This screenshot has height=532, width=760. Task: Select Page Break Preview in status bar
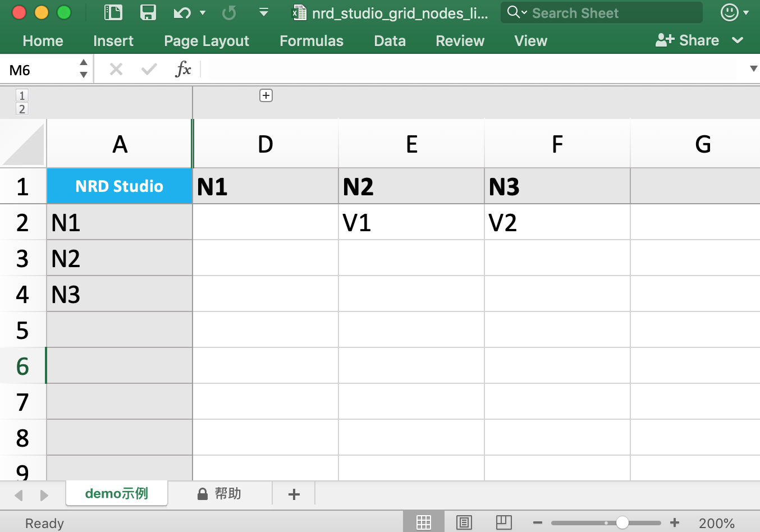pyautogui.click(x=503, y=522)
